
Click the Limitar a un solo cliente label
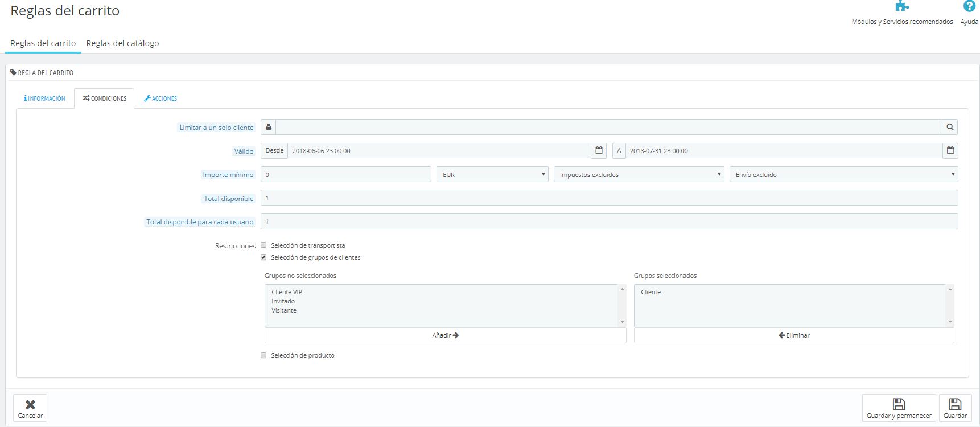tap(217, 128)
